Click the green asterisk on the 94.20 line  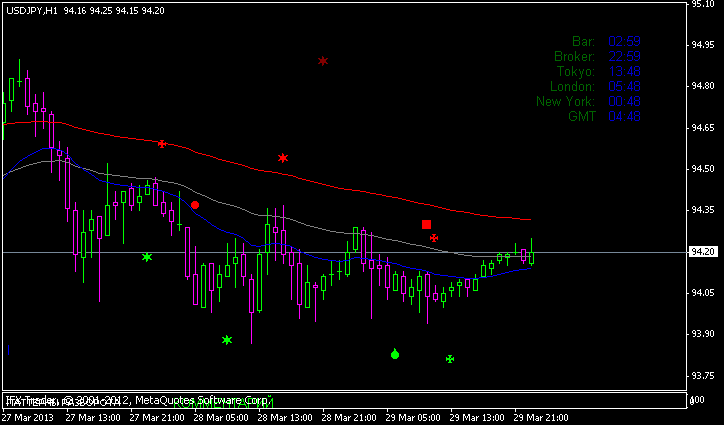(147, 257)
